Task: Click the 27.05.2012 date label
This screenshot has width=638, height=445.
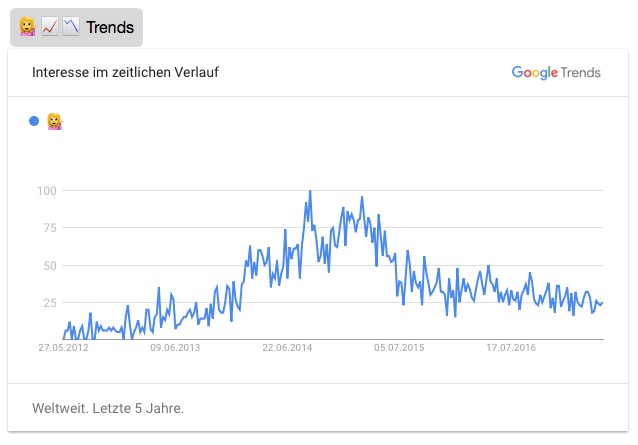Action: [63, 348]
